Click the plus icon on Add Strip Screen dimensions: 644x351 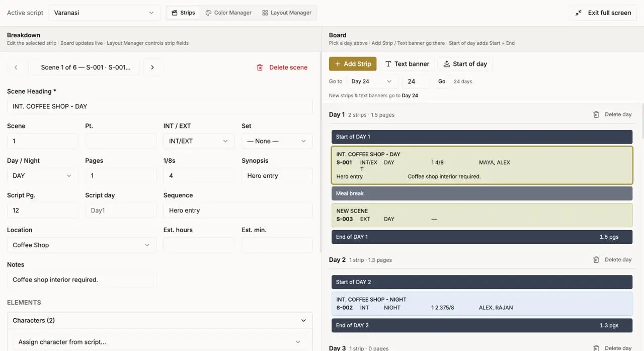338,64
